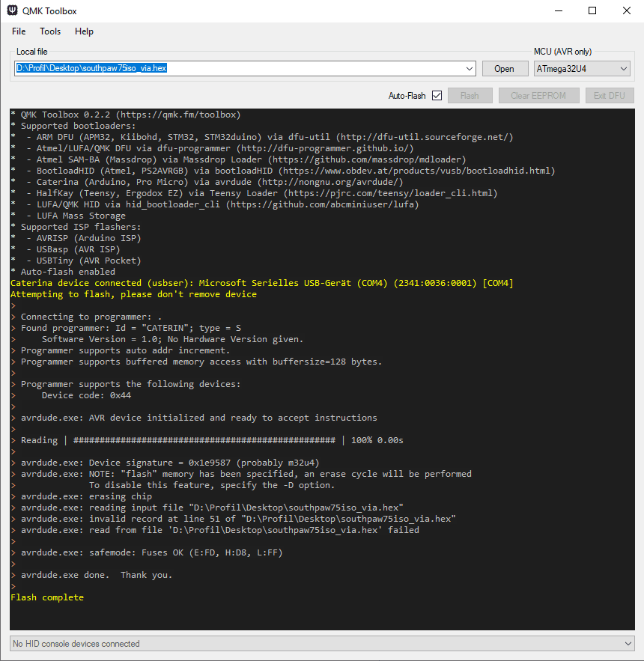Image resolution: width=644 pixels, height=661 pixels.
Task: Minimize the QMK Toolbox window
Action: [559, 10]
